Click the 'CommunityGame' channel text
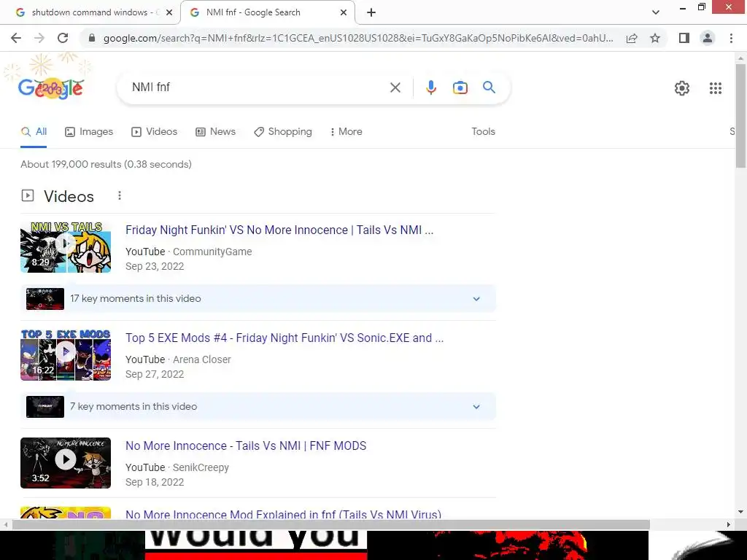747x560 pixels. 212,252
